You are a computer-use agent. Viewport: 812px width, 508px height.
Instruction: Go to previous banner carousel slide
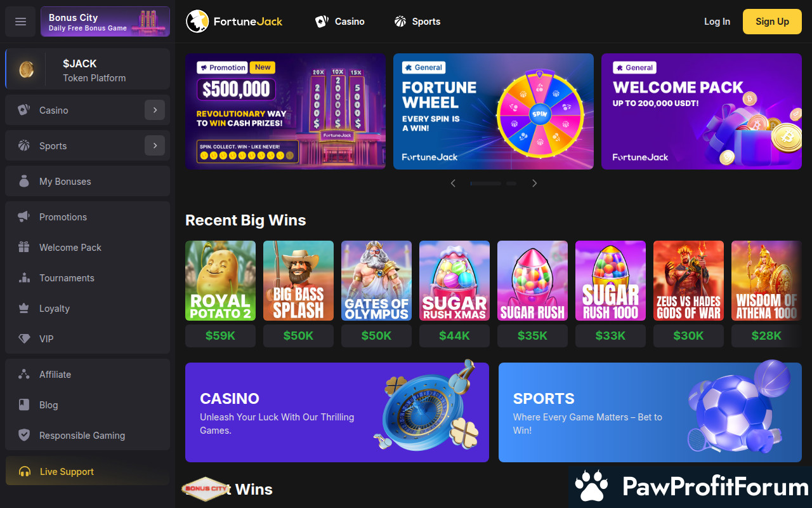(x=453, y=184)
